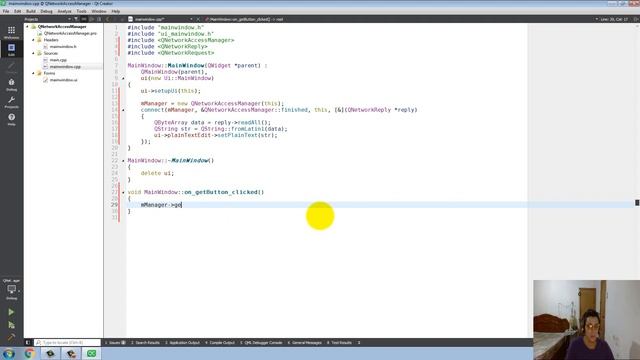This screenshot has width=640, height=360.
Task: Build project with the hammer icon
Action: coord(11,337)
